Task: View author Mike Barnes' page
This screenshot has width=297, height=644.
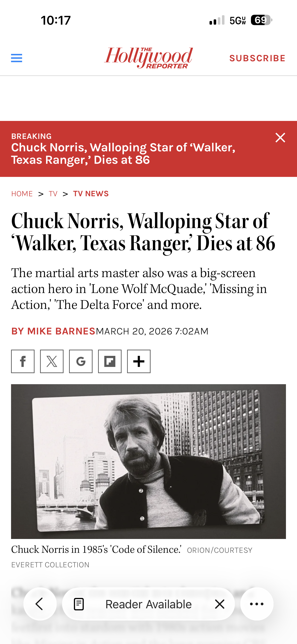Action: [53, 331]
